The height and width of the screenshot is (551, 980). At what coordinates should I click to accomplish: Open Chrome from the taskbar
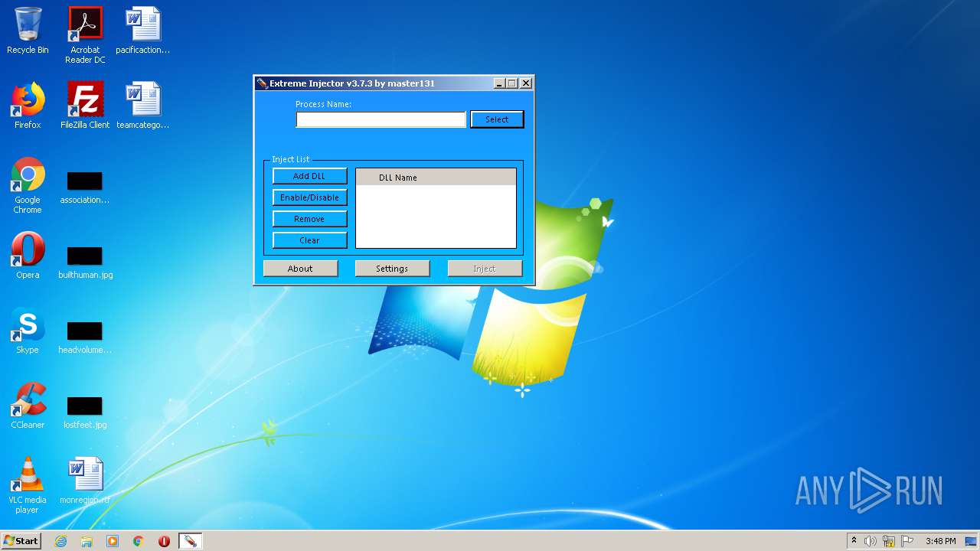click(139, 541)
